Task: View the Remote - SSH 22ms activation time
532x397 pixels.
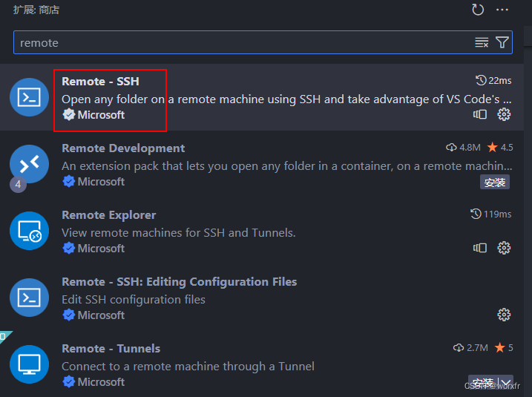Action: (493, 81)
